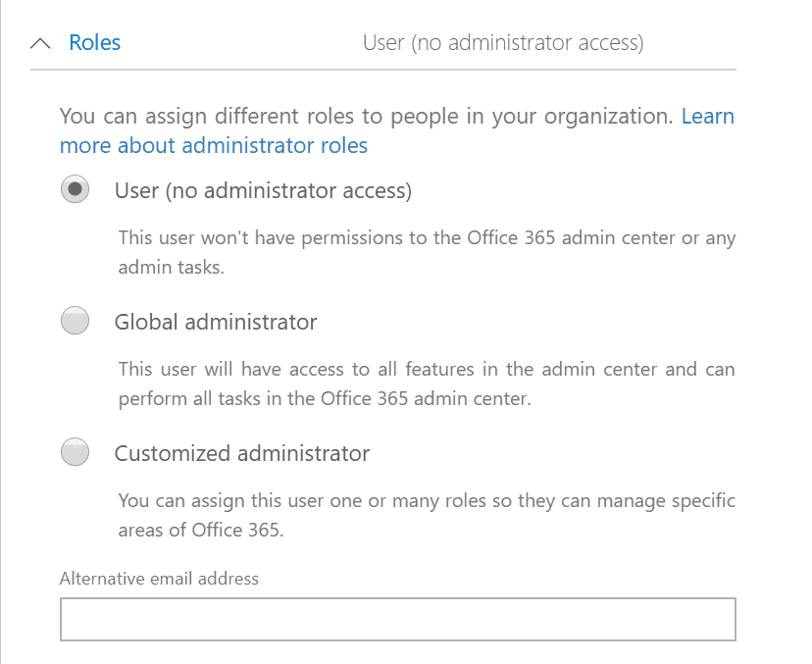Click the 'User (no administrator access)' option label
The height and width of the screenshot is (664, 812).
pyautogui.click(x=263, y=191)
